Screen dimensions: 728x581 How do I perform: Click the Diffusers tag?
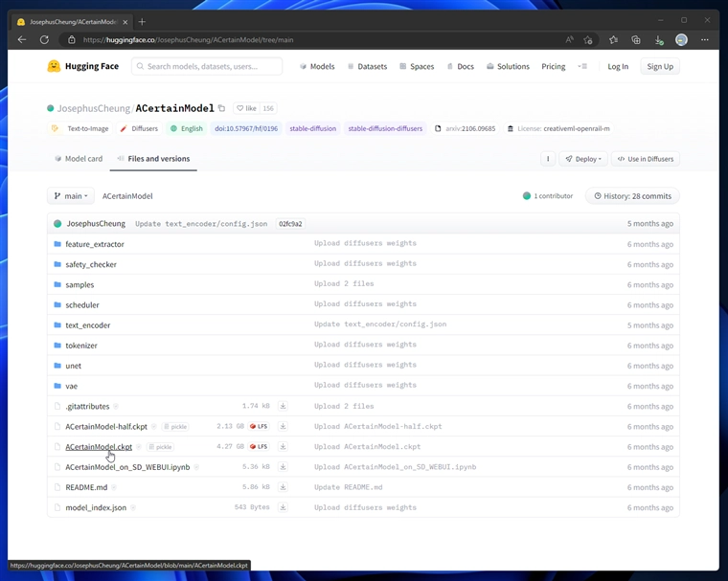pos(139,128)
